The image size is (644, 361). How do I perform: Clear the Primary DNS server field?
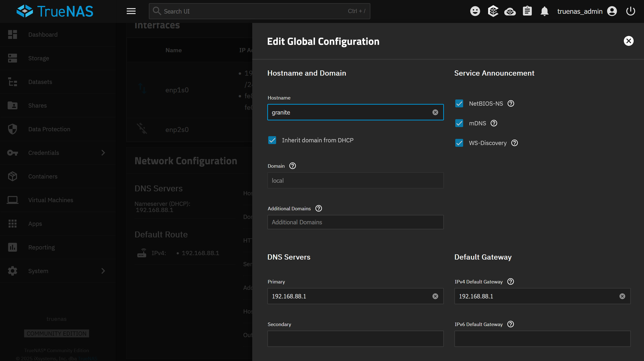[435, 296]
